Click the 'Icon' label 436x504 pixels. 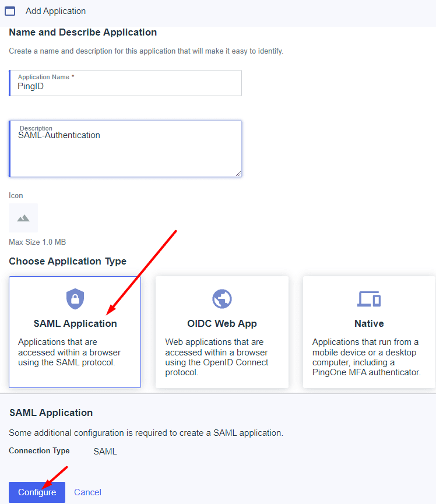(16, 195)
